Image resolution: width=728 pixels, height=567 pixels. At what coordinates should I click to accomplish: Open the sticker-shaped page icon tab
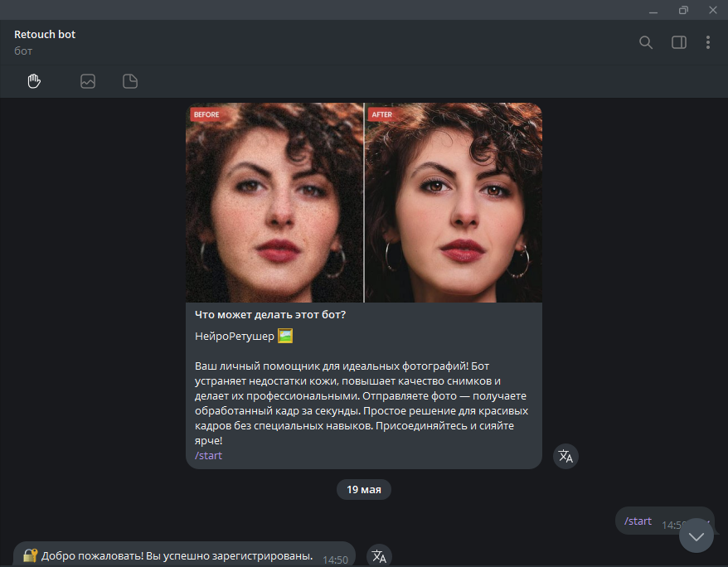pyautogui.click(x=130, y=81)
